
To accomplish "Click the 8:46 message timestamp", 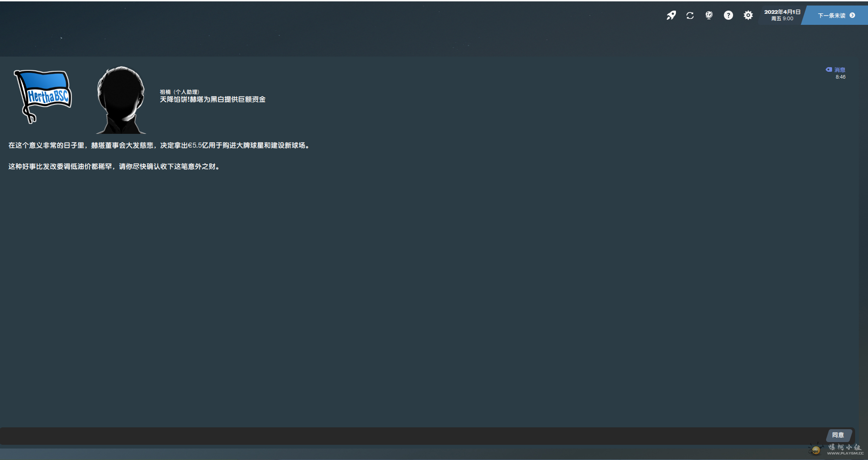I will coord(840,77).
